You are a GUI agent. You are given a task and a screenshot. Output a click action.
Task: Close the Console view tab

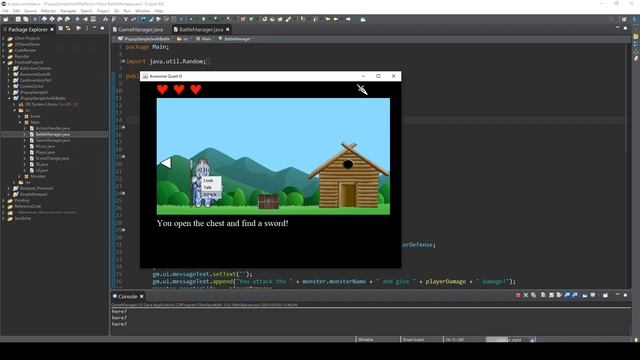[x=142, y=296]
